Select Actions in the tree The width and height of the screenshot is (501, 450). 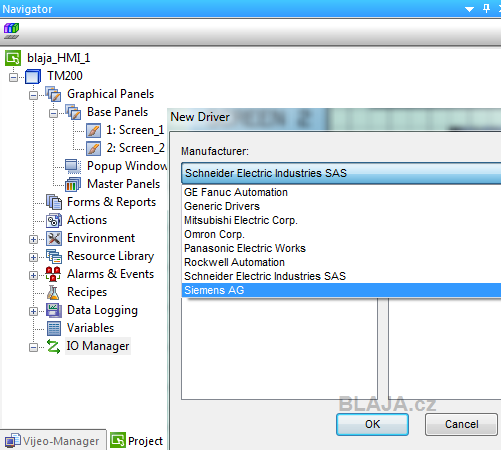(x=87, y=220)
